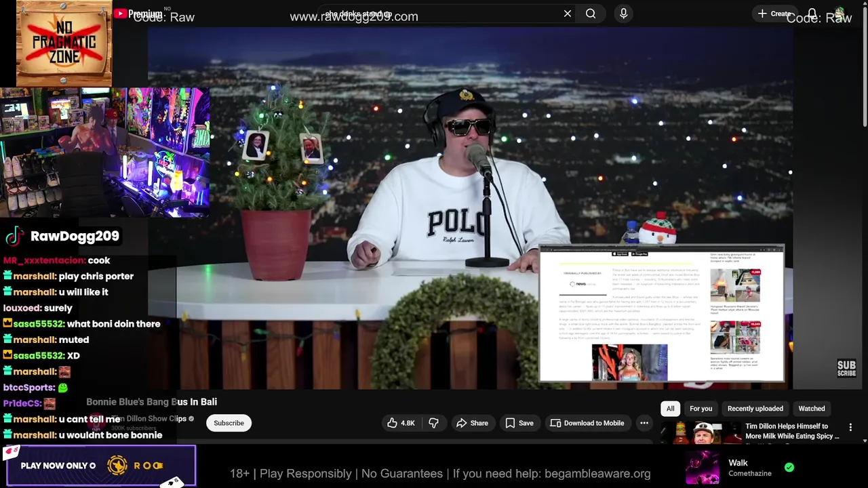Screen dimensions: 868x488
Task: Click the SUBSCRIBE watermark in video
Action: [x=846, y=368]
